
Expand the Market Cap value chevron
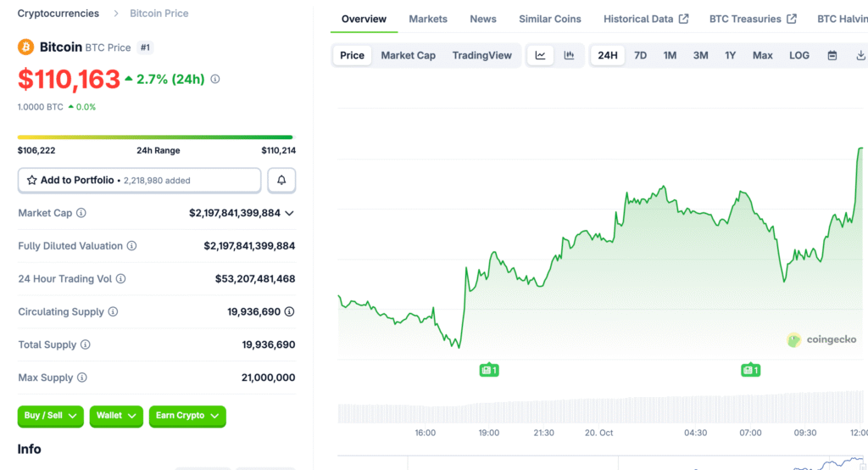[x=290, y=213]
